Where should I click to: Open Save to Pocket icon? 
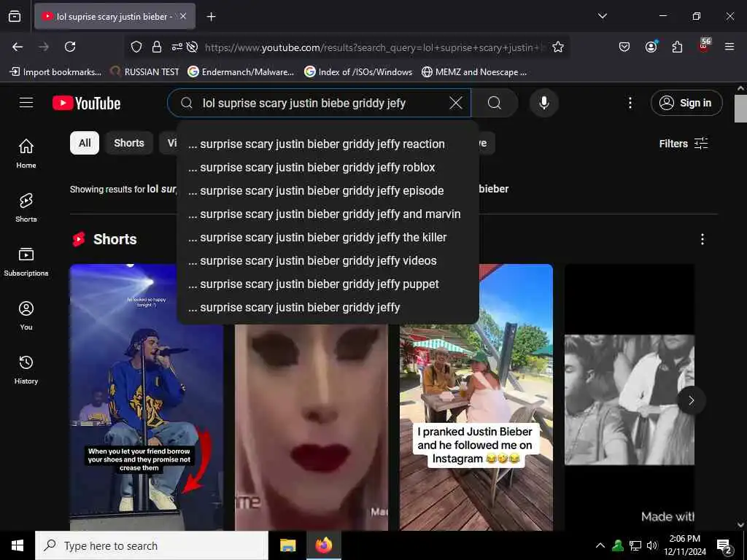click(624, 47)
